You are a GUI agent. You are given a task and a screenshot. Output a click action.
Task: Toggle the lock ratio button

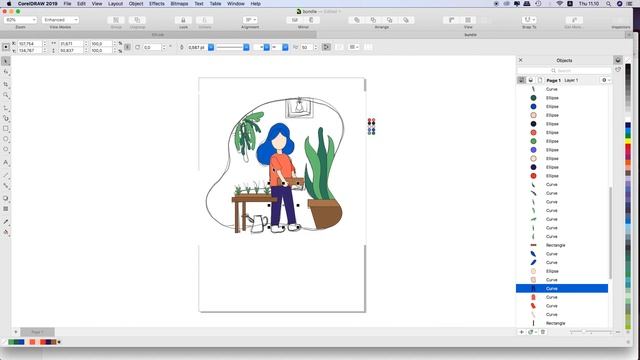coord(127,47)
